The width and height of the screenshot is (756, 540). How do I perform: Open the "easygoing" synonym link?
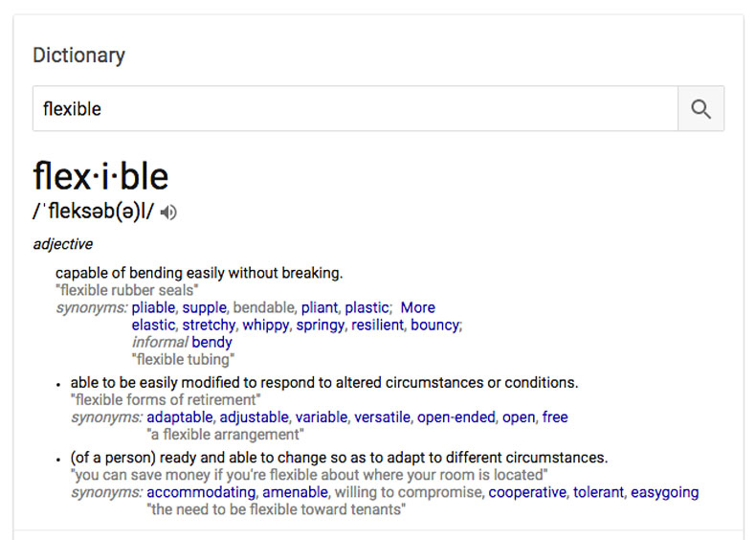click(664, 492)
